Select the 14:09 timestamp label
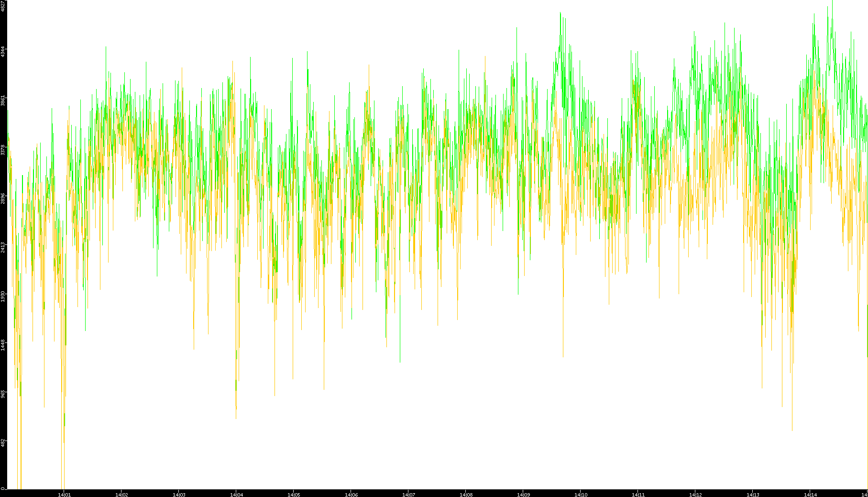 click(x=523, y=494)
